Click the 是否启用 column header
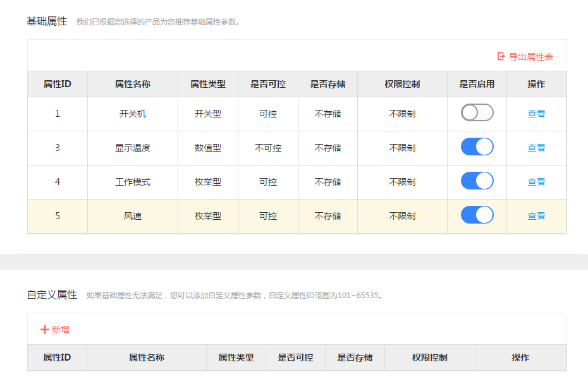 [x=477, y=84]
